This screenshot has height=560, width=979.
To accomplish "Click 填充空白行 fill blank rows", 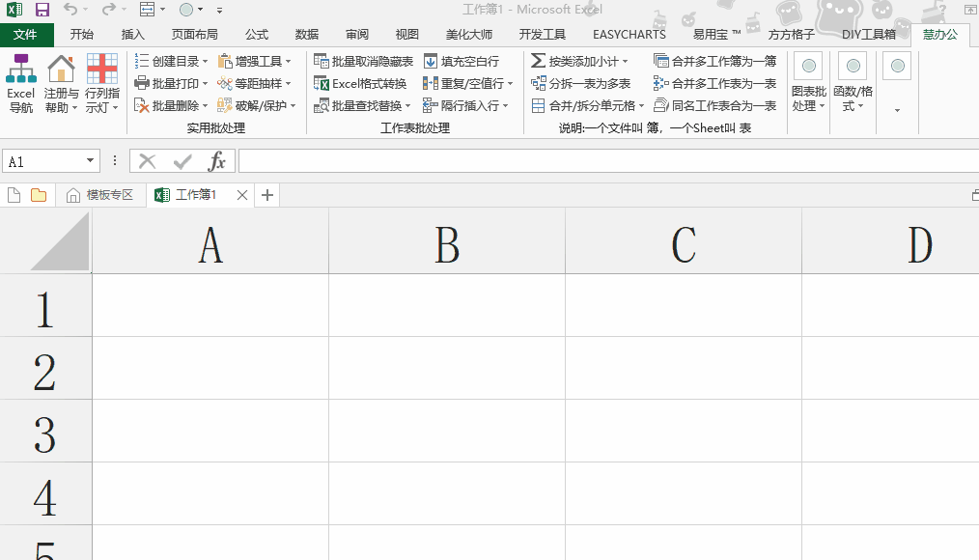I will coord(462,61).
